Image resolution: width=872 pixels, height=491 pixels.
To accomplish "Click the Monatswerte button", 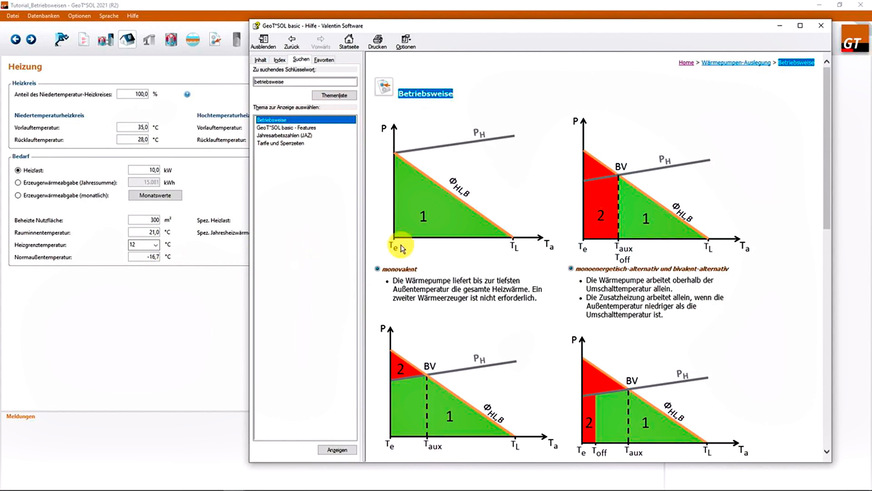I will (x=154, y=196).
